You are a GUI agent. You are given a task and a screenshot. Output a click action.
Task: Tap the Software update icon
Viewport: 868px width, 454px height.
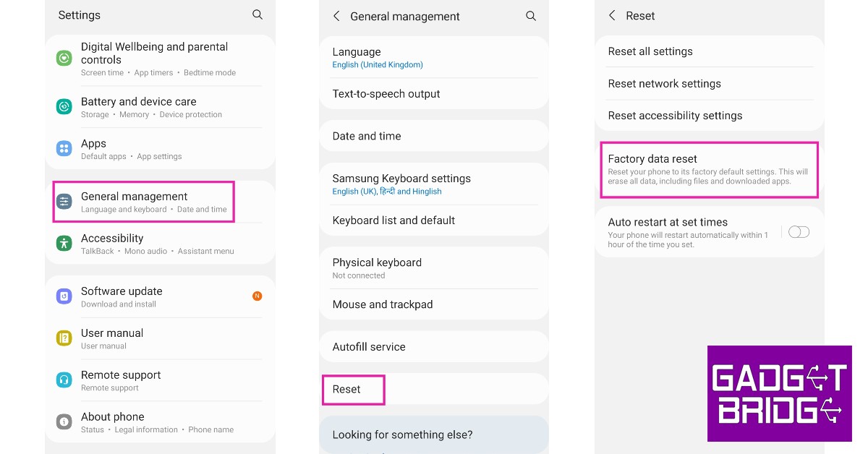64,296
